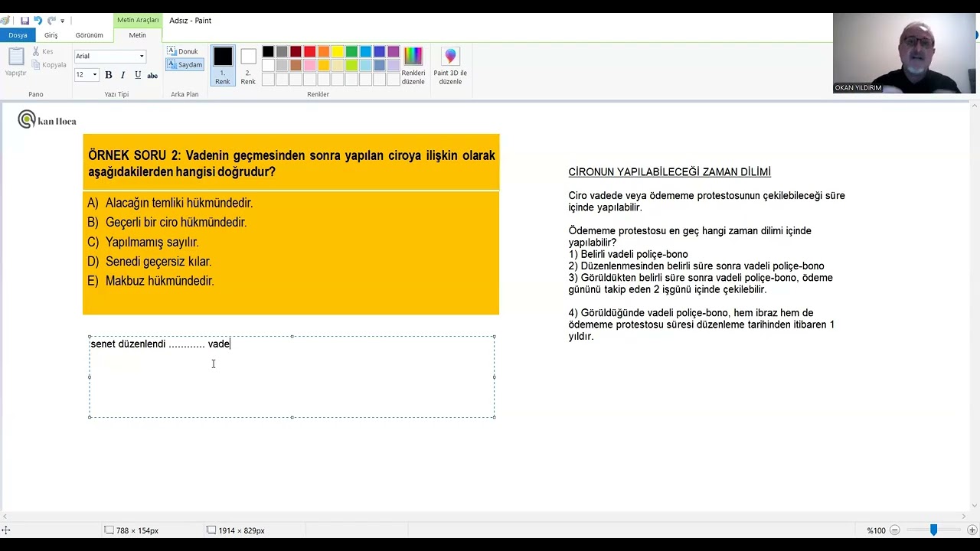The image size is (980, 551).
Task: Click the vertical scrollbar down arrow
Action: 974,506
